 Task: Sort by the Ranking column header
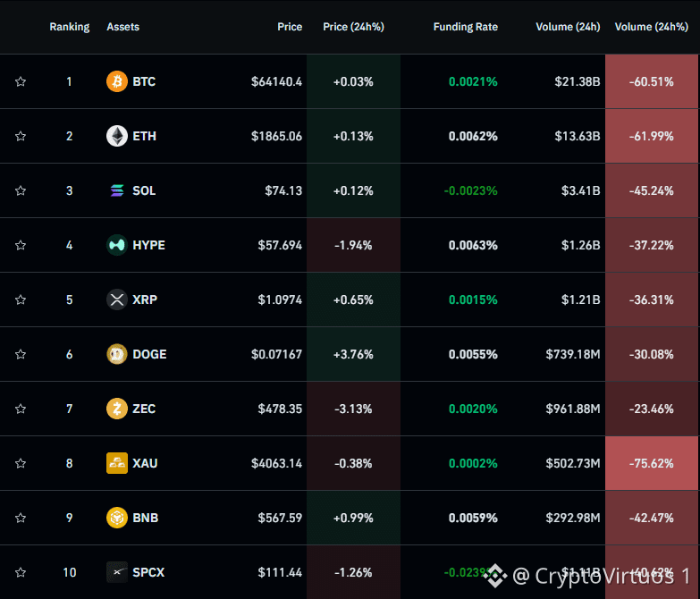(x=69, y=27)
